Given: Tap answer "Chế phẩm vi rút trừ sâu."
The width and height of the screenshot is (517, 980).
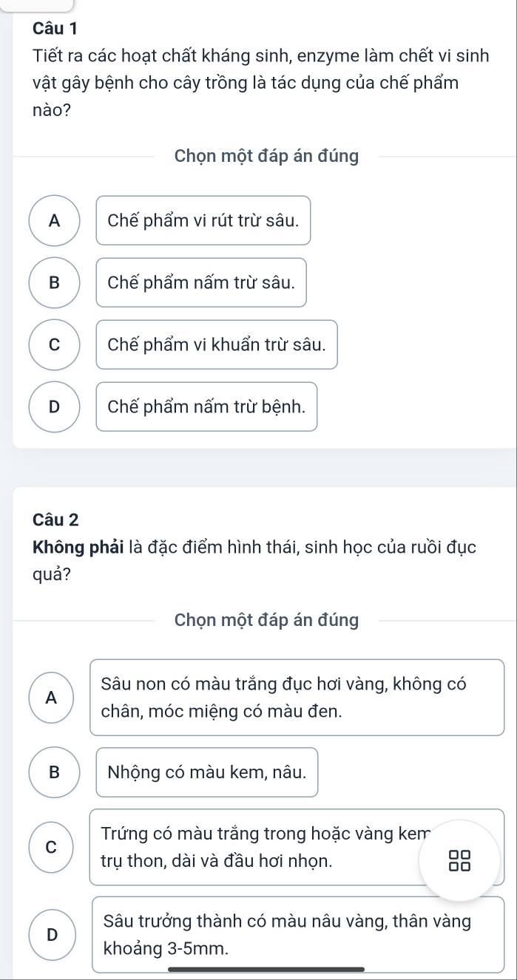Looking at the screenshot, I should coord(203,220).
